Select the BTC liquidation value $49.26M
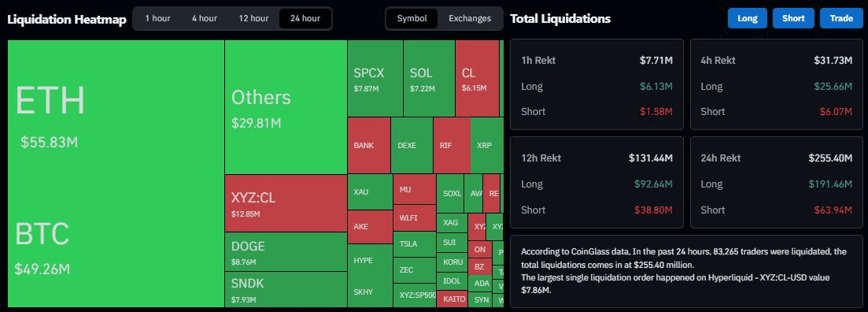 coord(42,269)
